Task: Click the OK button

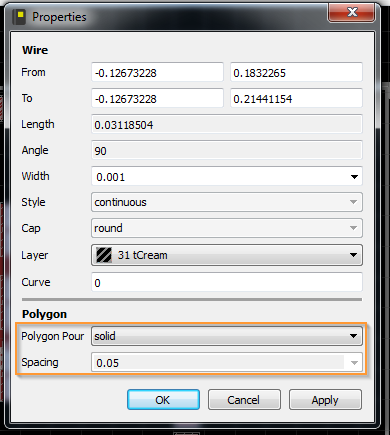Action: coord(163,400)
